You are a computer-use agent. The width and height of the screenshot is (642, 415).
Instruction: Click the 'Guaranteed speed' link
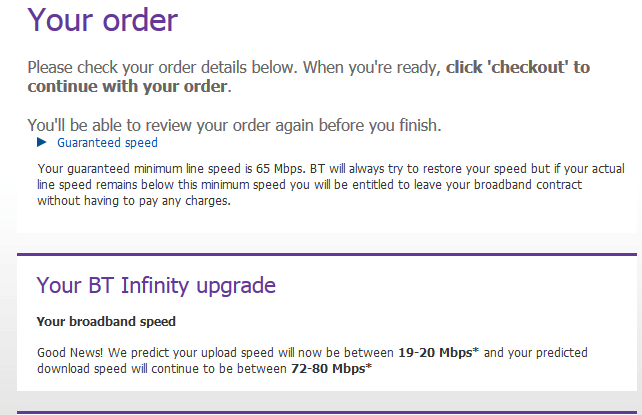tap(107, 143)
